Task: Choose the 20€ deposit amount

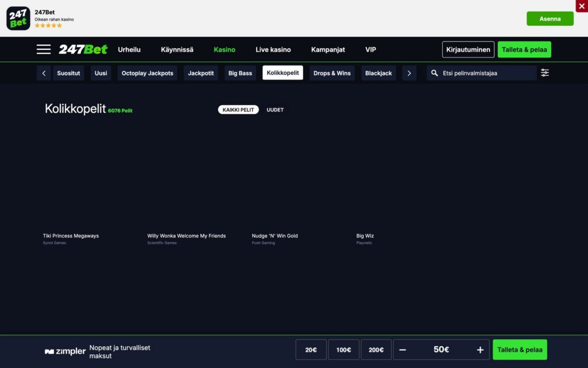Action: click(x=311, y=350)
